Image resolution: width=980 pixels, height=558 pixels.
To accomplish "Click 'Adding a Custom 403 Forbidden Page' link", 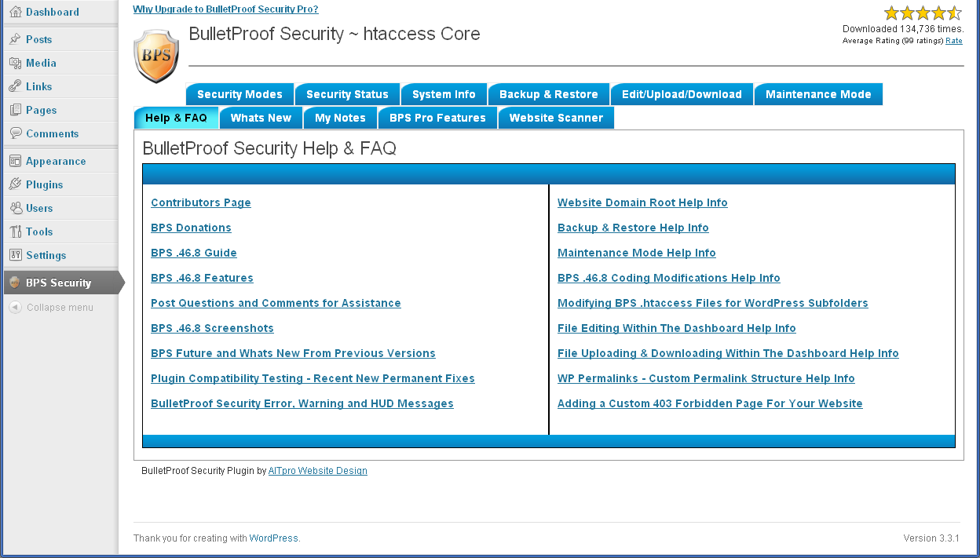I will point(710,403).
